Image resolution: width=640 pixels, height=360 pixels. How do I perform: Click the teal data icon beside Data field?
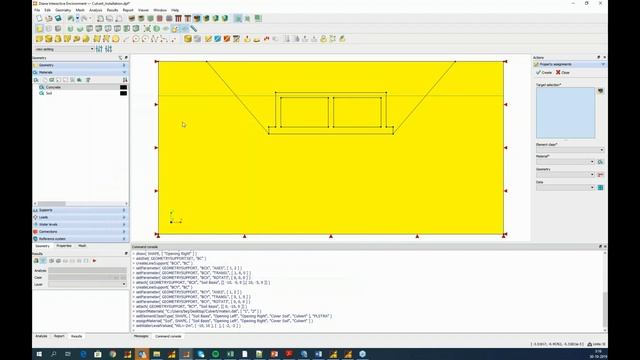[x=600, y=187]
